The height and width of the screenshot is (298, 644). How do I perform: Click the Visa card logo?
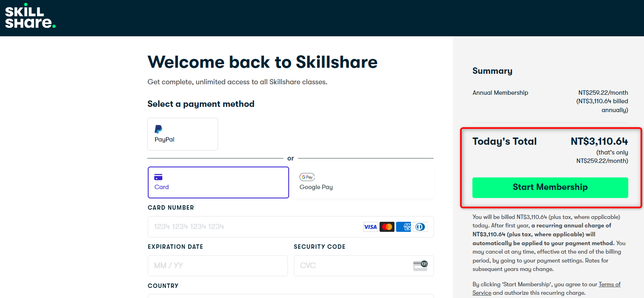[x=370, y=227]
